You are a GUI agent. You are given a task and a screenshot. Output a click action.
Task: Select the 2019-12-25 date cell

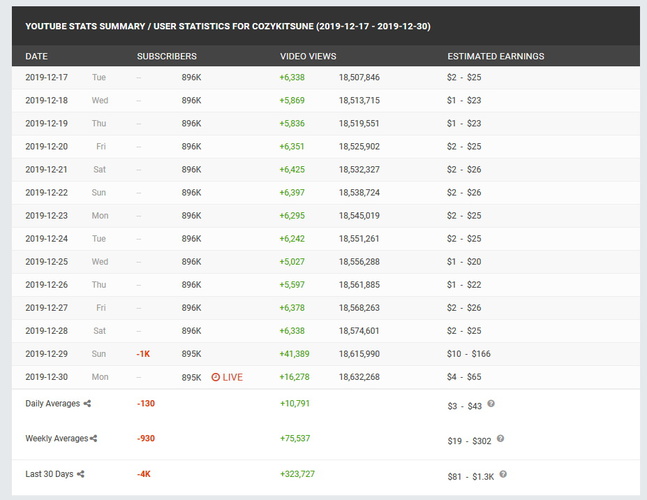(x=47, y=262)
